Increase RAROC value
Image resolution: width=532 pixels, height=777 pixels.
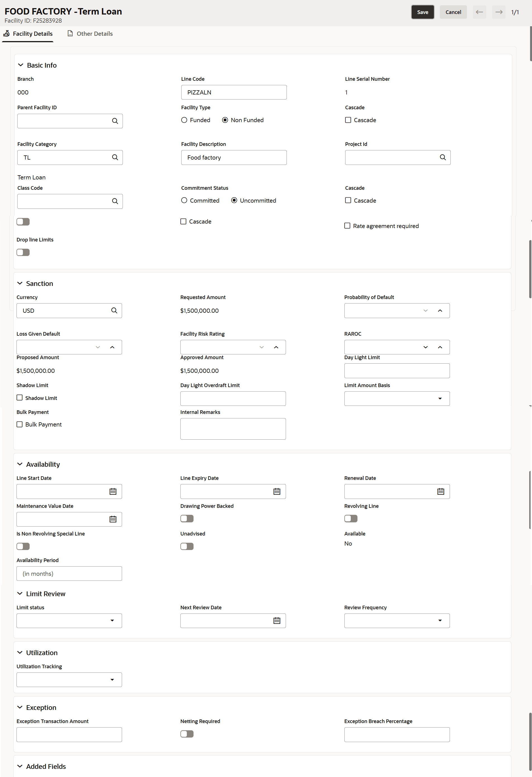[x=440, y=347]
